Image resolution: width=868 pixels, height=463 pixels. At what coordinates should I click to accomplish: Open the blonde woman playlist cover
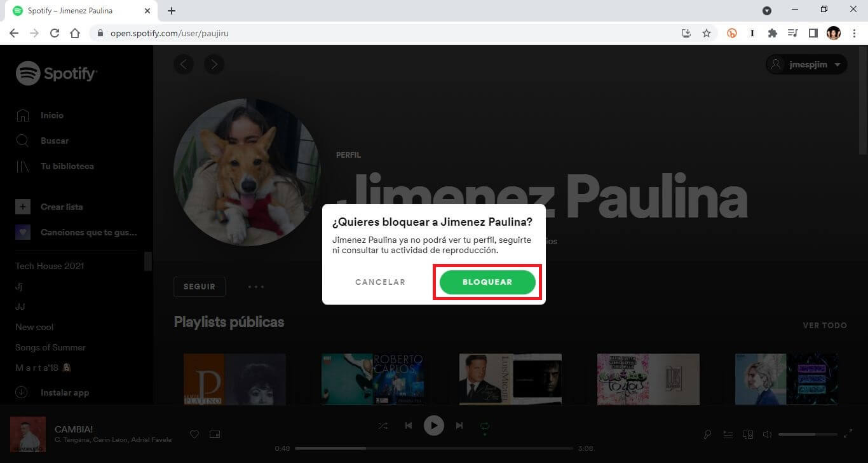point(786,379)
